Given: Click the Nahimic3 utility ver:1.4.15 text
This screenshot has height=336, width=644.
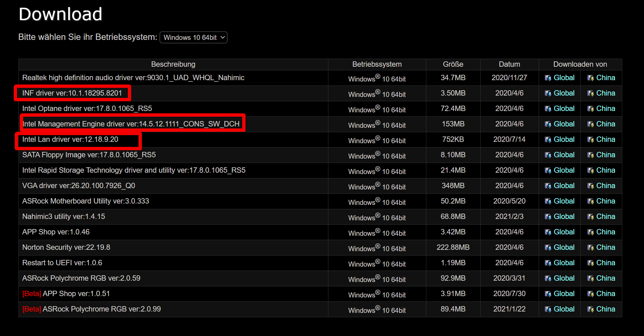Looking at the screenshot, I should [64, 217].
